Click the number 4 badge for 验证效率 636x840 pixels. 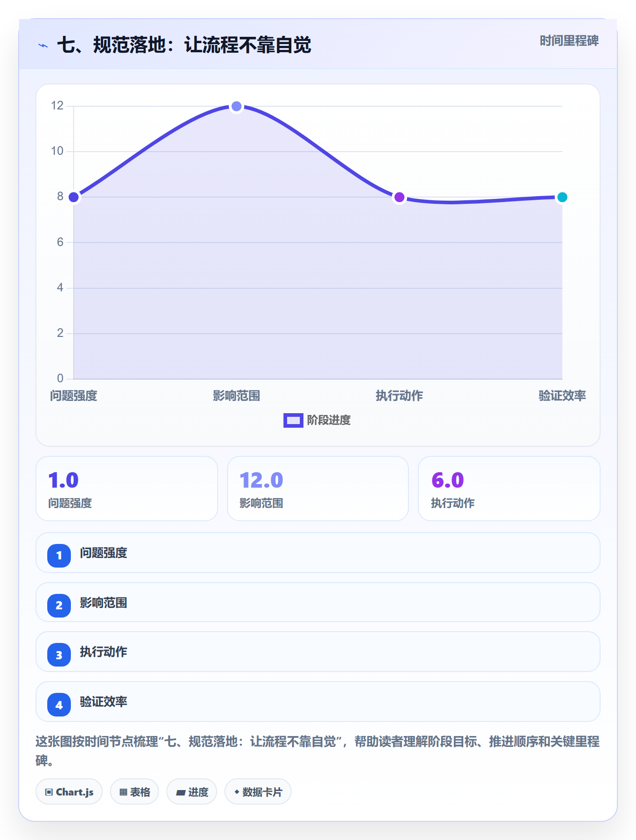click(x=59, y=705)
